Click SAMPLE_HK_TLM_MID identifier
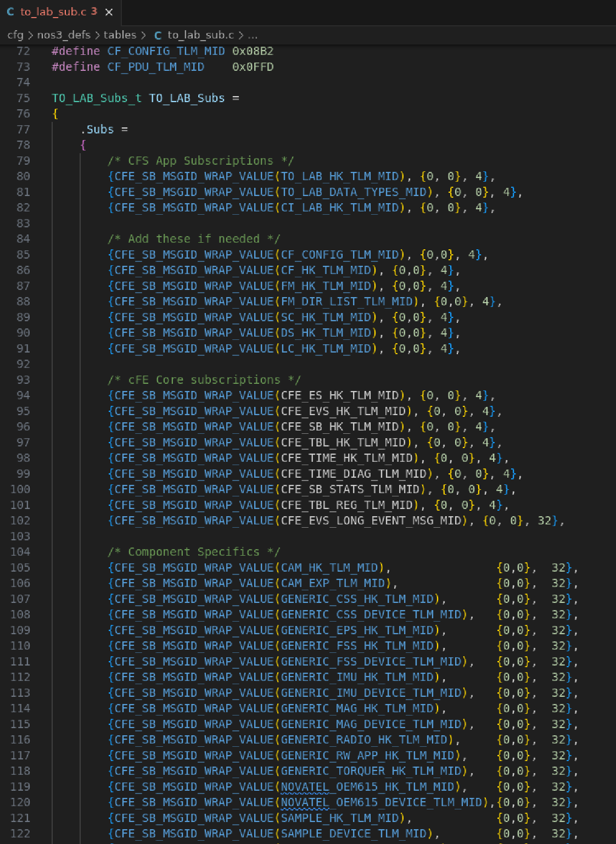 pos(340,818)
